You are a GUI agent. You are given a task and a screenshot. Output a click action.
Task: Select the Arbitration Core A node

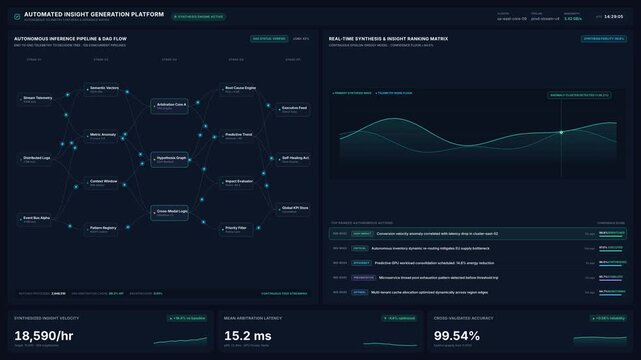click(x=169, y=106)
